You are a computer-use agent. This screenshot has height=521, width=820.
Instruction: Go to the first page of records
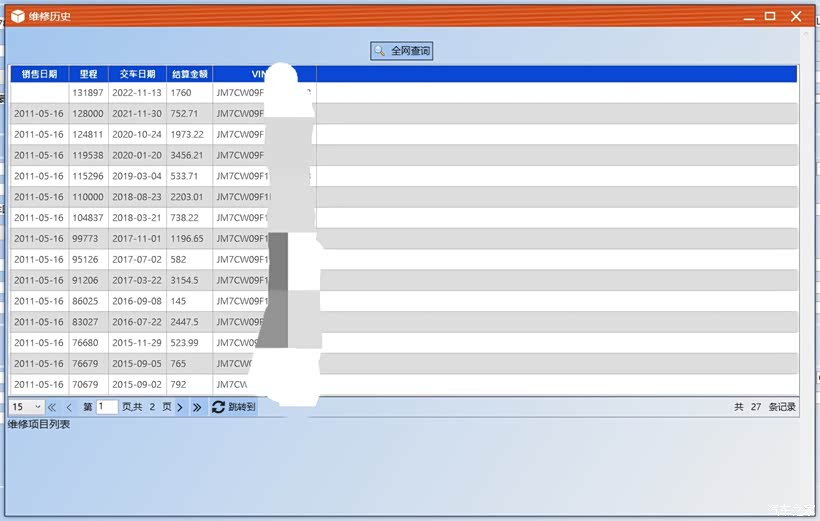[52, 407]
